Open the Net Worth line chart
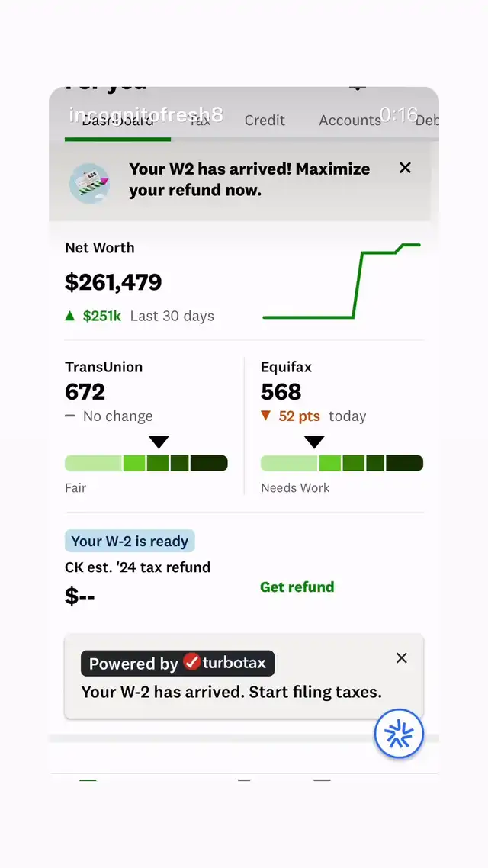 342,281
